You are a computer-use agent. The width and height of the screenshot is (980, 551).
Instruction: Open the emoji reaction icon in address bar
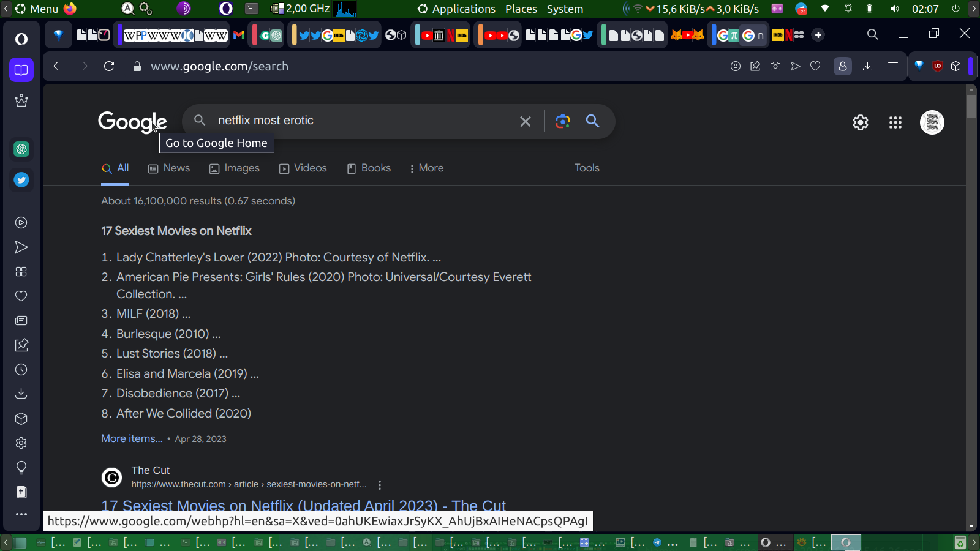pos(736,66)
